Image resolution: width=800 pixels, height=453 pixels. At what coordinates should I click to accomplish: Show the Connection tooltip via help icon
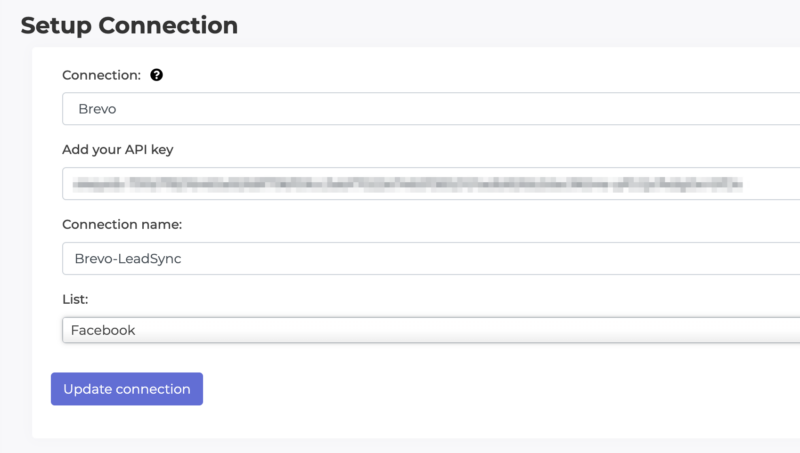pos(157,75)
